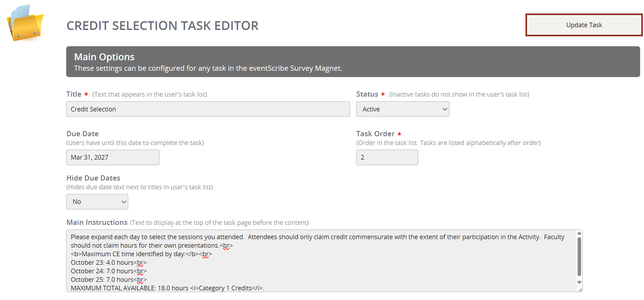The height and width of the screenshot is (300, 644).
Task: Open the Status dropdown showing Active
Action: pos(402,109)
